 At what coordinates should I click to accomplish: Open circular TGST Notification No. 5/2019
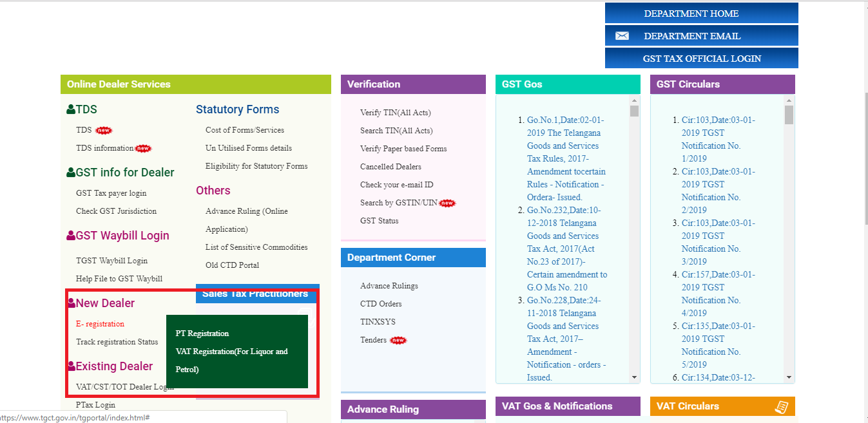(x=719, y=345)
